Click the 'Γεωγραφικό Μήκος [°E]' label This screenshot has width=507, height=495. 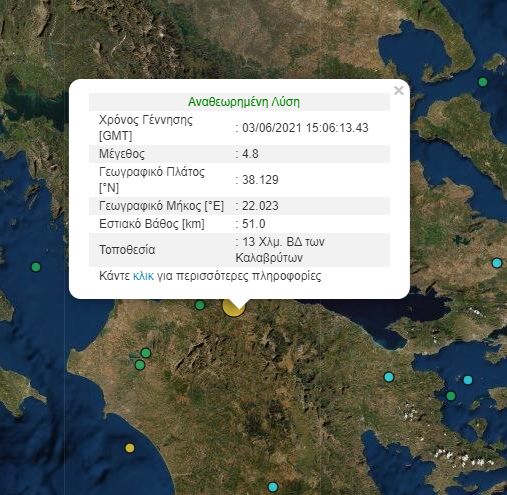click(x=161, y=206)
